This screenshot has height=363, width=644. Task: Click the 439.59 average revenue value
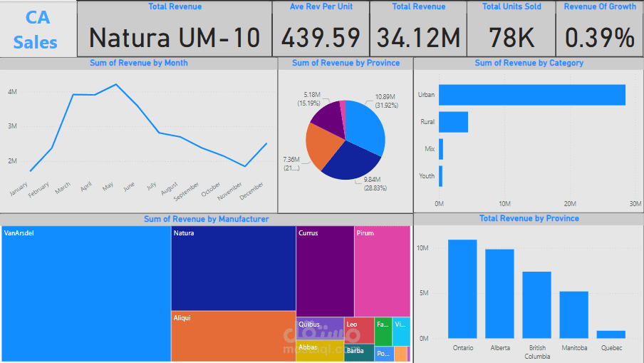click(x=321, y=38)
